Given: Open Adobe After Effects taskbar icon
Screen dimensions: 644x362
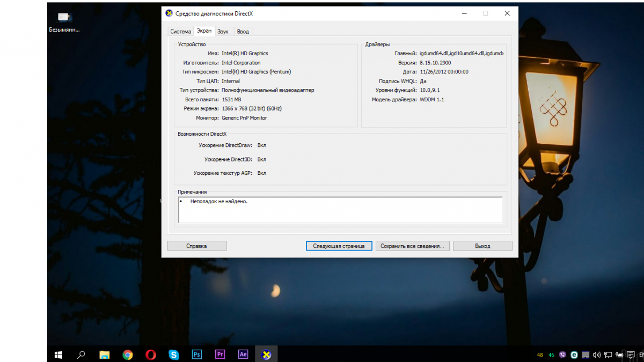Looking at the screenshot, I should tap(243, 354).
